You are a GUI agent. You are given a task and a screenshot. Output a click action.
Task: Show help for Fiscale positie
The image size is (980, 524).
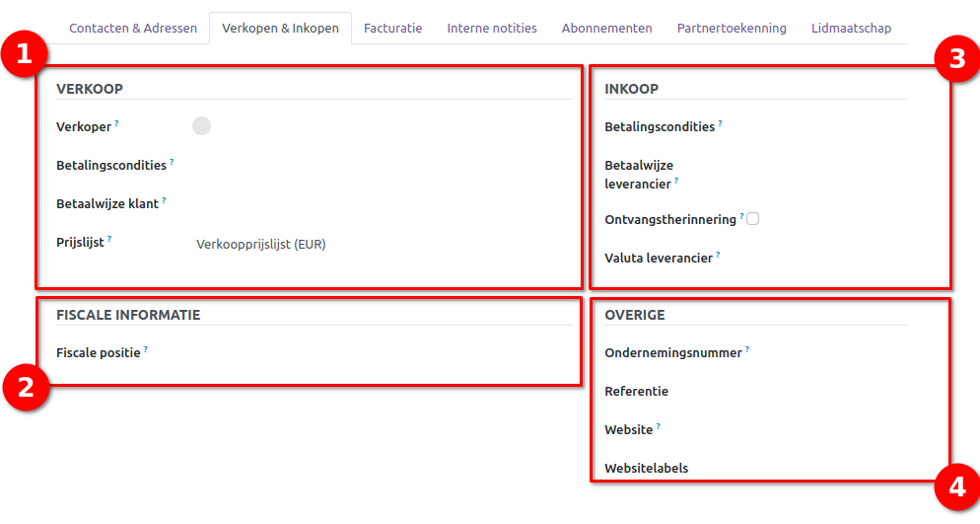point(146,349)
